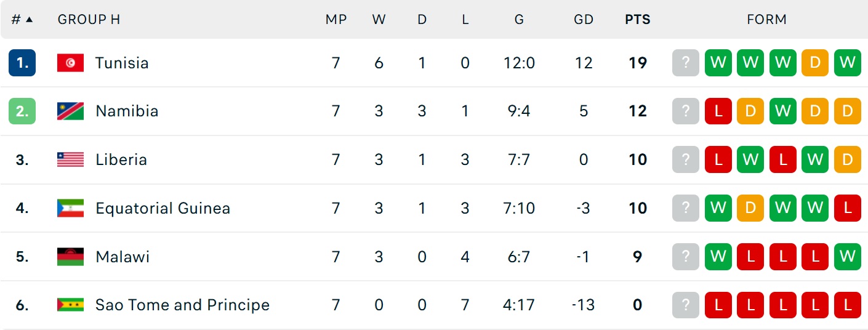Screen dimensions: 868x330
Task: Click Namibia's green W form badge
Action: pos(782,111)
